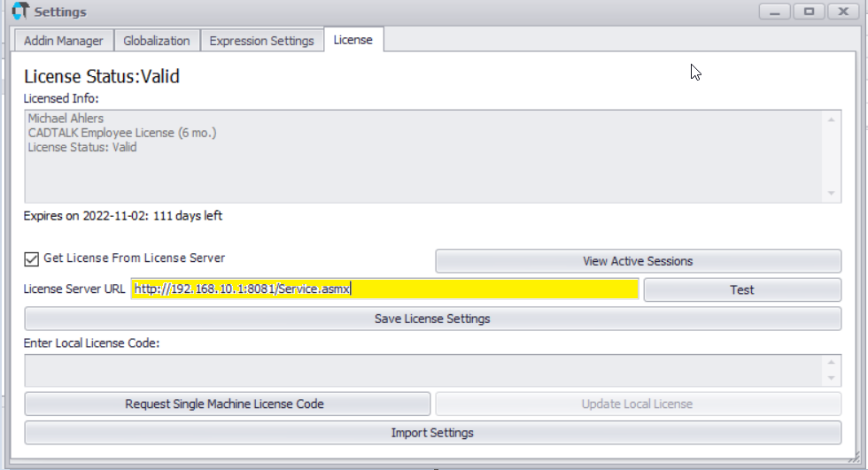Close the Settings window
Screen dimensions: 868x470
(843, 12)
